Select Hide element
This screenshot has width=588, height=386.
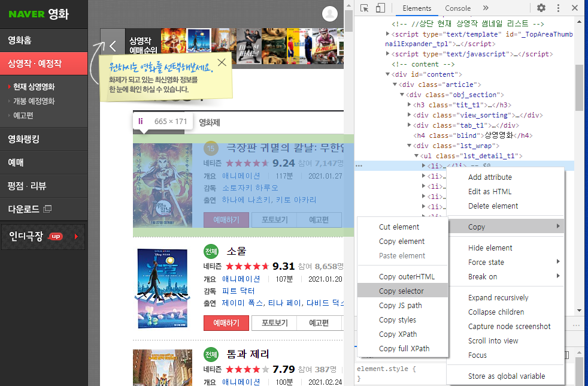point(505,248)
